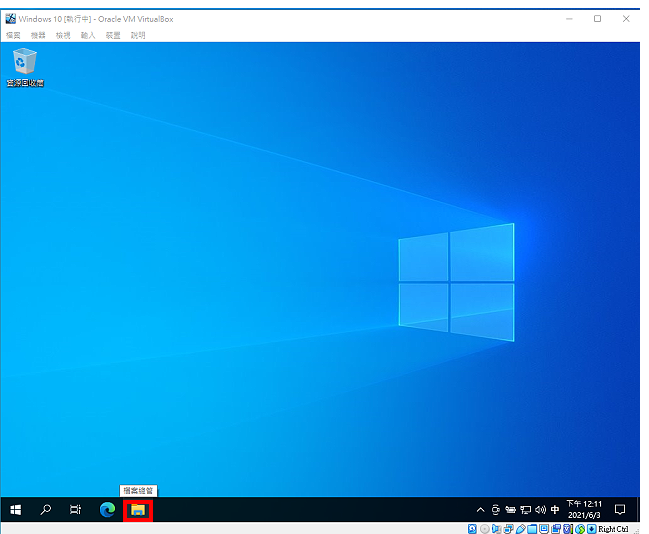
Task: Click VirtualBox virtualization (V) status icon
Action: 567,529
